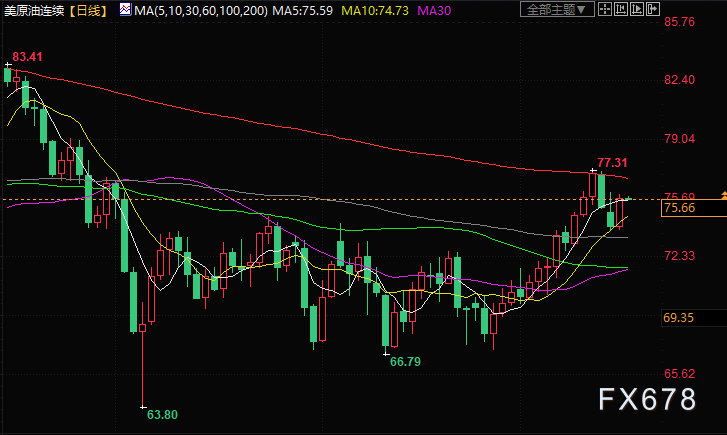Open the 全部主题 dropdown
The width and height of the screenshot is (727, 435).
tap(557, 9)
